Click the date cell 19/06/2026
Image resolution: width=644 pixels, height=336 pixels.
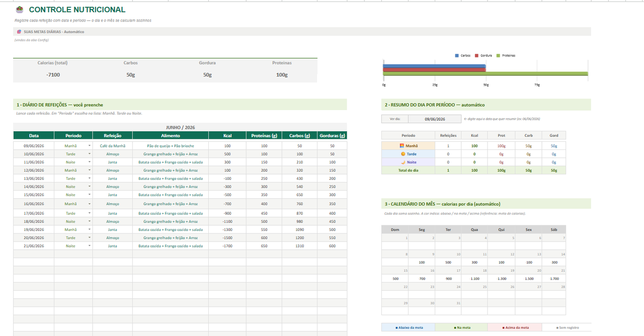pos(34,229)
